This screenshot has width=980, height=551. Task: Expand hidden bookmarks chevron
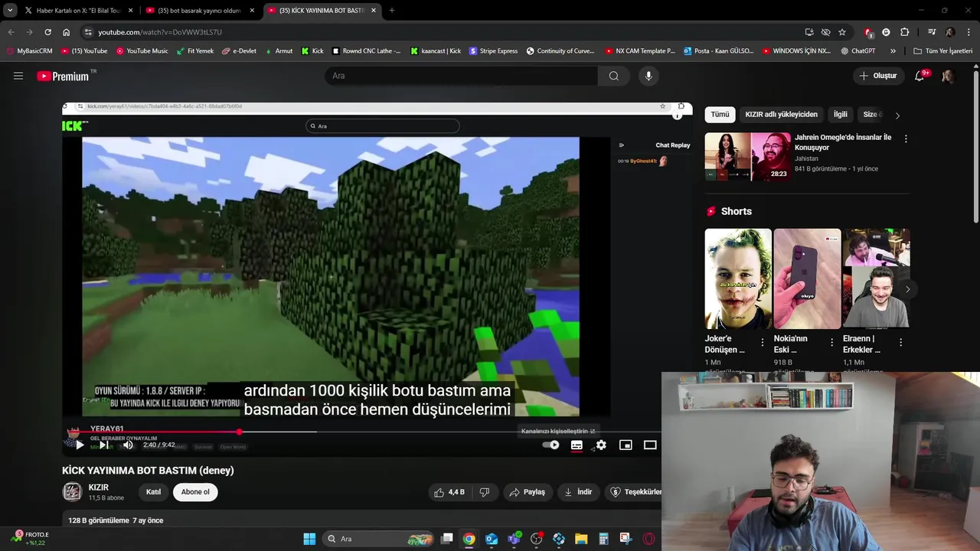point(893,51)
